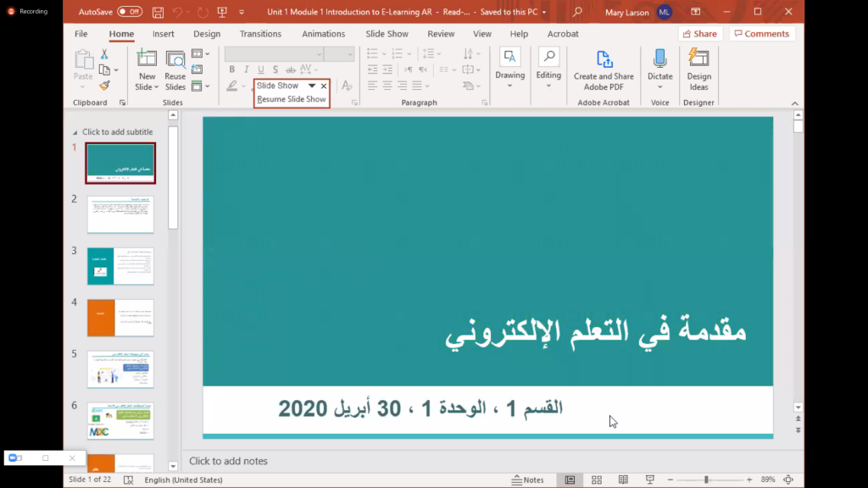Click Resume Slide Show
Viewport: 868px width, 488px height.
(x=291, y=99)
